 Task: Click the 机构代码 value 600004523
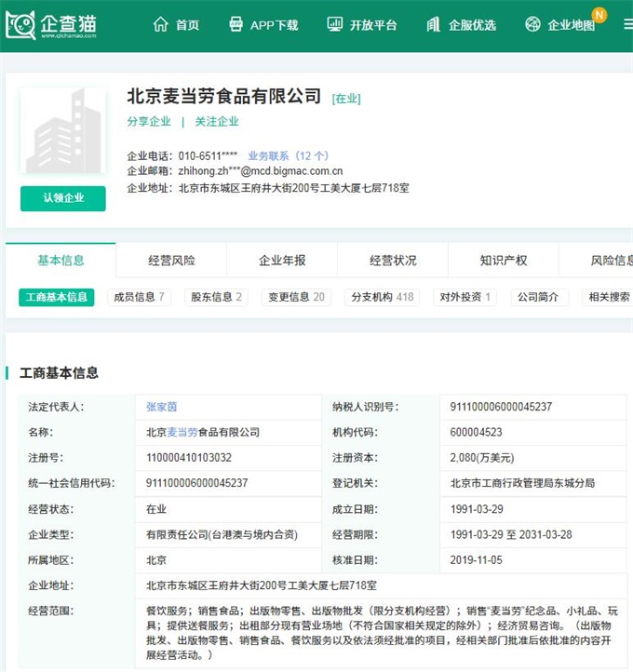click(x=476, y=432)
